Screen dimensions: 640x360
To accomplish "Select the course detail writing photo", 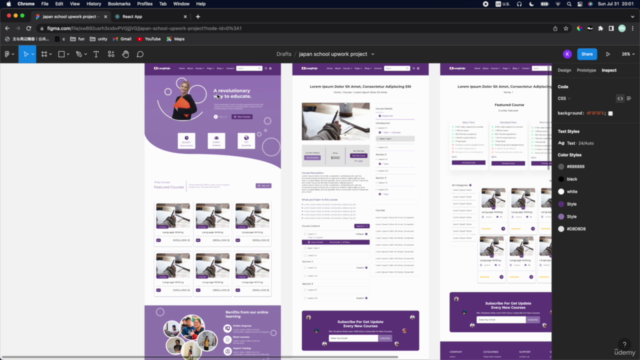I will (x=336, y=121).
